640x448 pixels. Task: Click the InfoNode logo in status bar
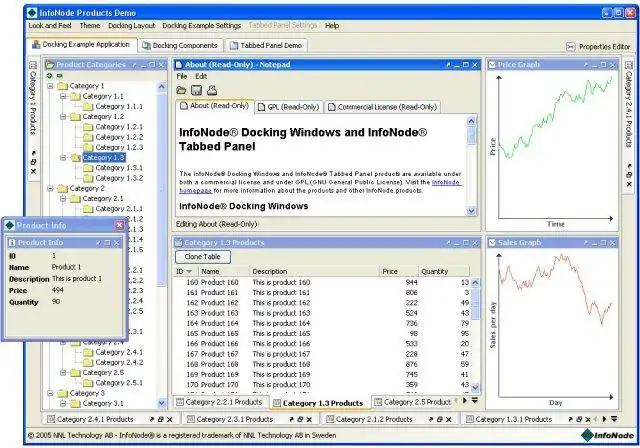click(607, 435)
